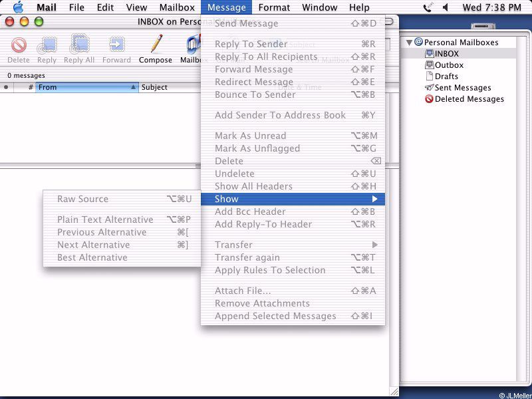Open the Edit menu

pyautogui.click(x=105, y=7)
